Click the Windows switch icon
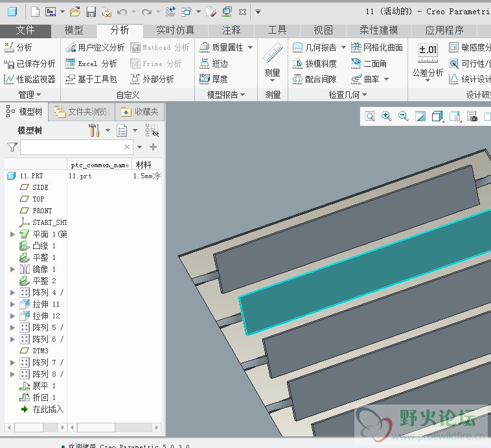Screen dimensions: 491x448 point(187,12)
